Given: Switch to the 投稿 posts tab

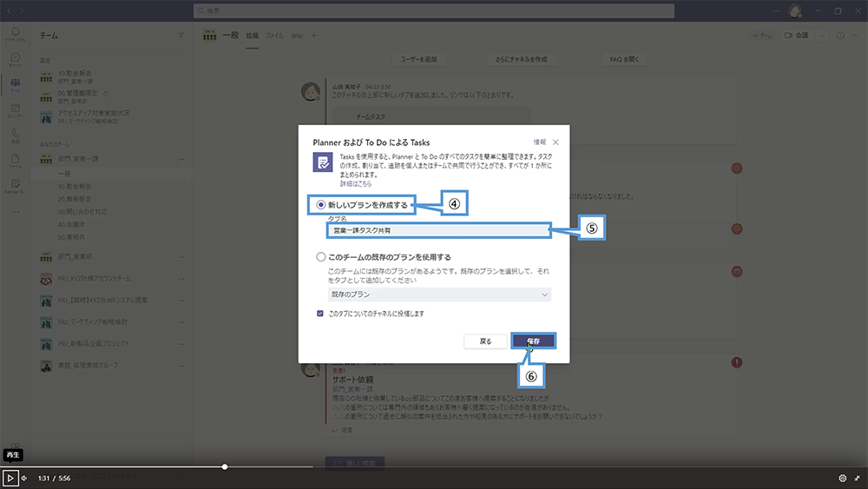Looking at the screenshot, I should point(253,36).
